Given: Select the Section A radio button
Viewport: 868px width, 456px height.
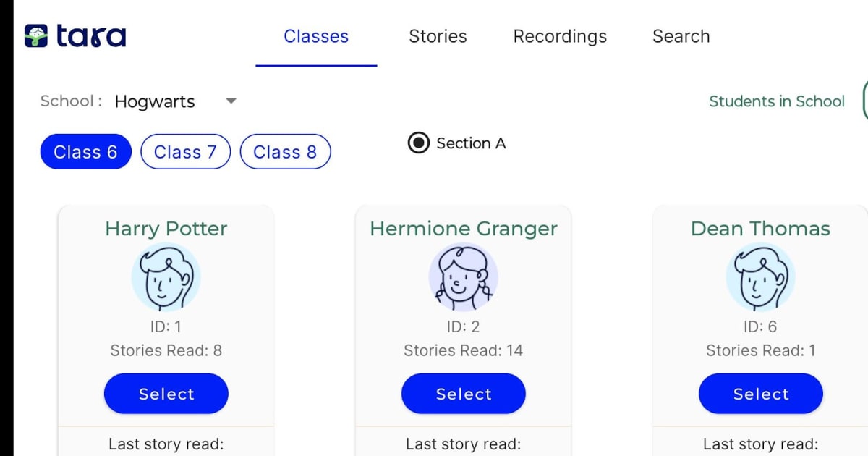Looking at the screenshot, I should click(x=417, y=143).
